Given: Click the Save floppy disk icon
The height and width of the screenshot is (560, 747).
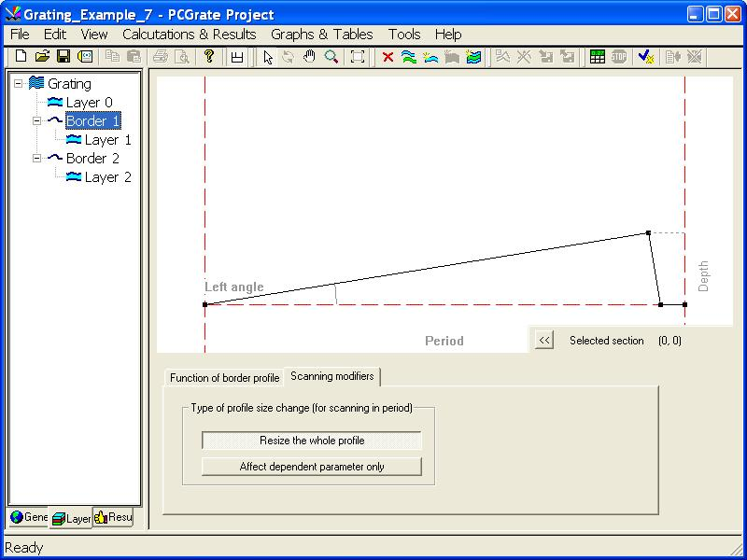Looking at the screenshot, I should point(63,57).
